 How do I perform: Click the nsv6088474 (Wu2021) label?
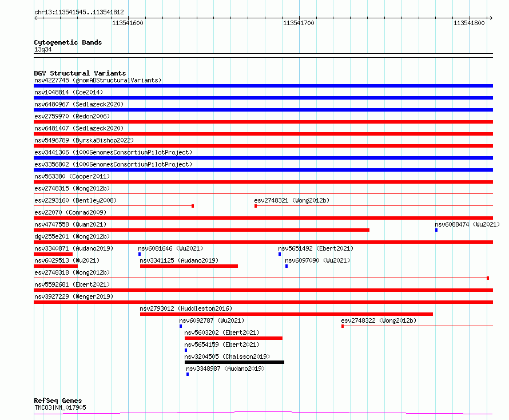[467, 224]
